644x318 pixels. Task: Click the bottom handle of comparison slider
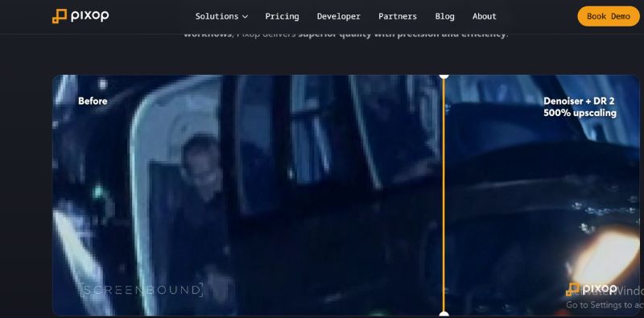click(444, 314)
